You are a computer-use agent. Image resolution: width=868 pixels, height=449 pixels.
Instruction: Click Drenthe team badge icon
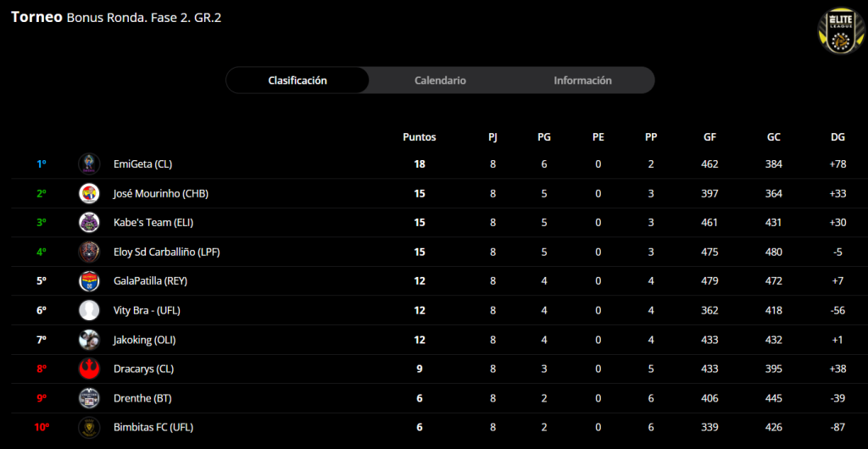pyautogui.click(x=89, y=398)
